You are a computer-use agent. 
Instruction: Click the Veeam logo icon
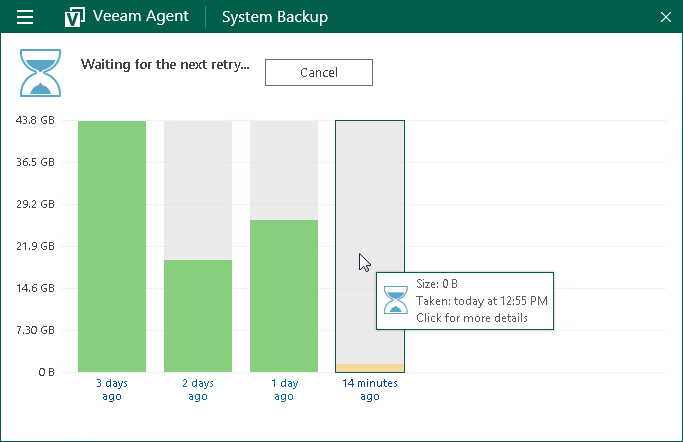click(x=74, y=17)
